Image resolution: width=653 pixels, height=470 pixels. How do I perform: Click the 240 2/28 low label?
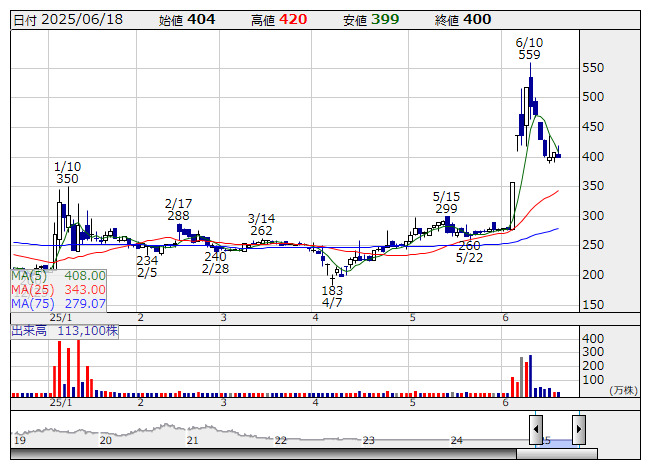pyautogui.click(x=215, y=263)
